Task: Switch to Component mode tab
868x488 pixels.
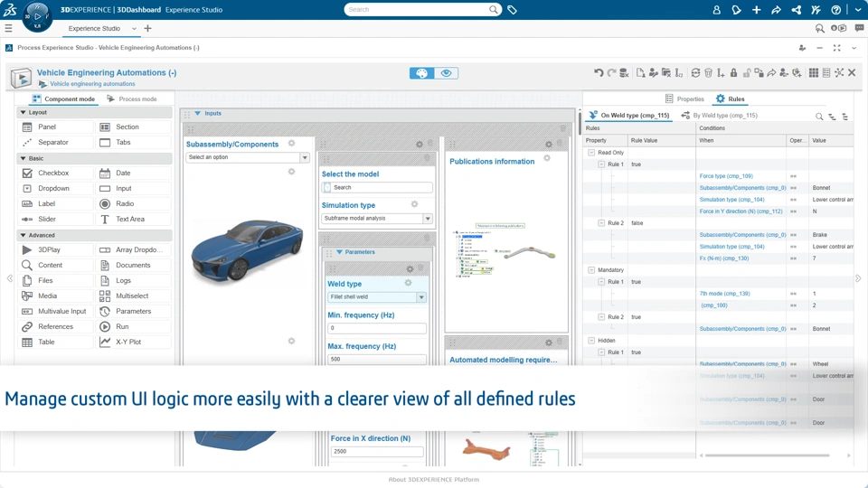Action: (63, 99)
